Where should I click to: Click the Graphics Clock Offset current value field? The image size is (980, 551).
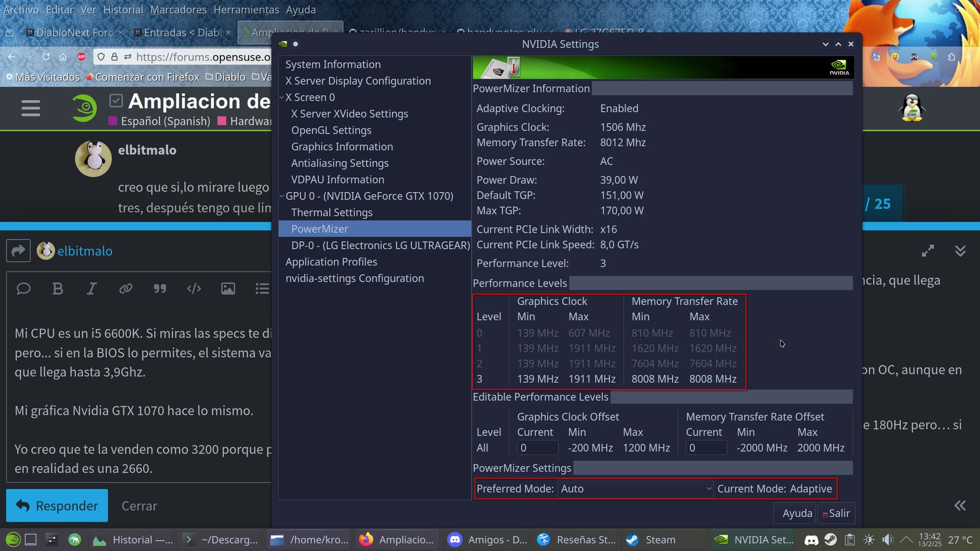pyautogui.click(x=537, y=448)
